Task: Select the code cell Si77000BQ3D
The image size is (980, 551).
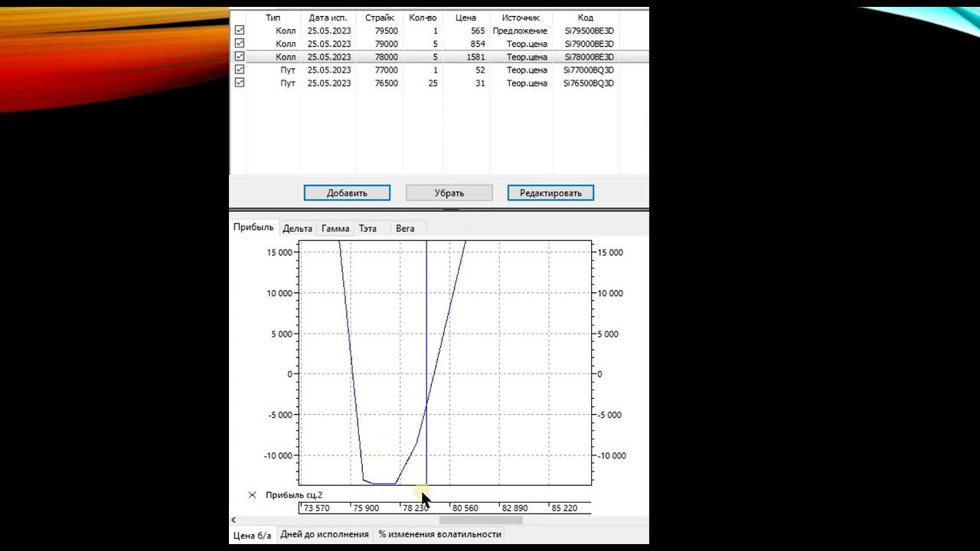Action: click(x=589, y=70)
